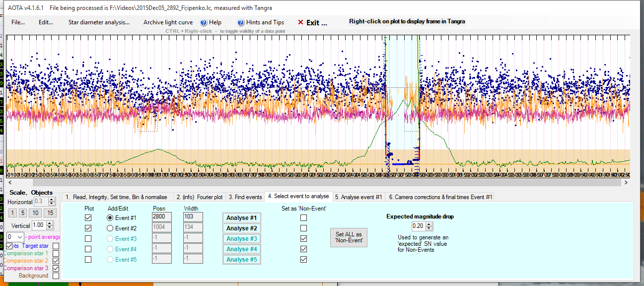Click the Help question mark icon
The width and height of the screenshot is (644, 286).
pyautogui.click(x=204, y=22)
